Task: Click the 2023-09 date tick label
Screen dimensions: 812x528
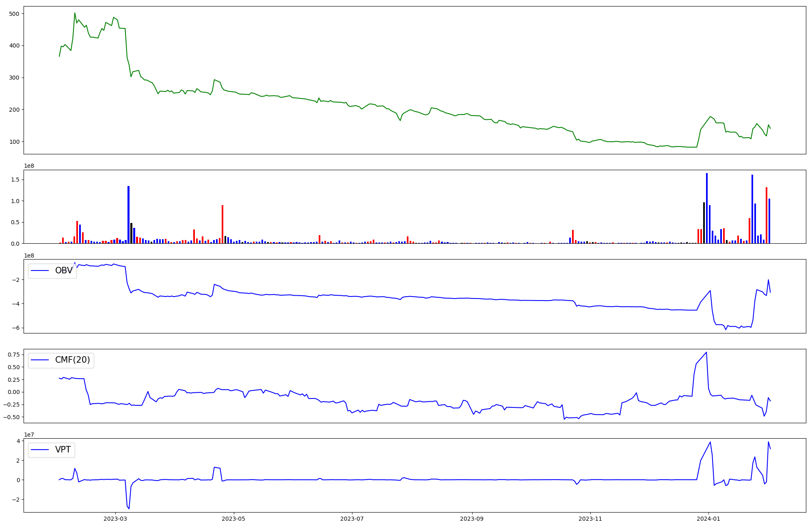Action: click(472, 519)
